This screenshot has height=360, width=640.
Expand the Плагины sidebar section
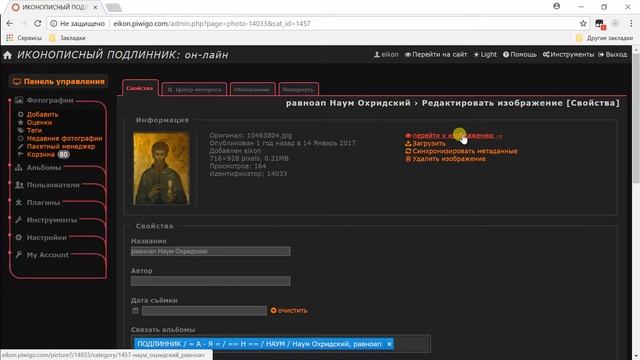[43, 202]
